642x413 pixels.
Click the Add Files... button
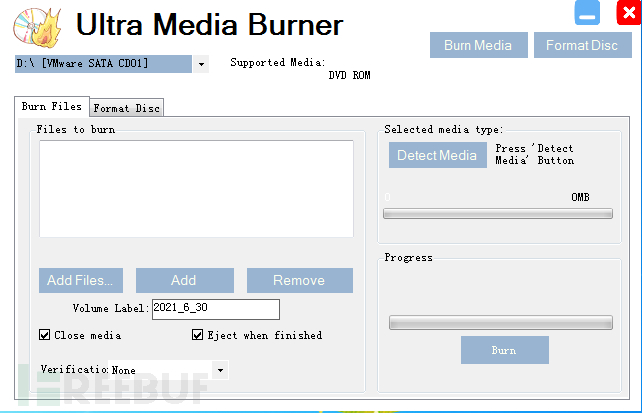pyautogui.click(x=85, y=280)
